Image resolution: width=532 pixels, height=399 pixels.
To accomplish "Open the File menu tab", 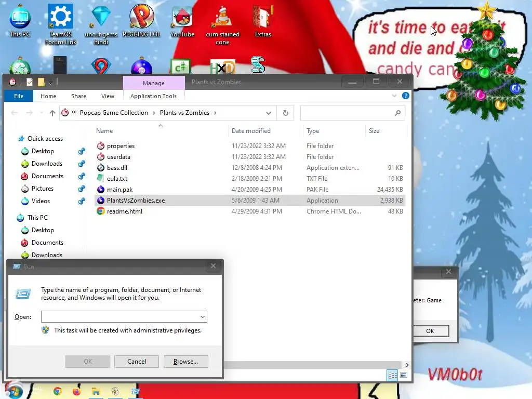I will pyautogui.click(x=19, y=96).
